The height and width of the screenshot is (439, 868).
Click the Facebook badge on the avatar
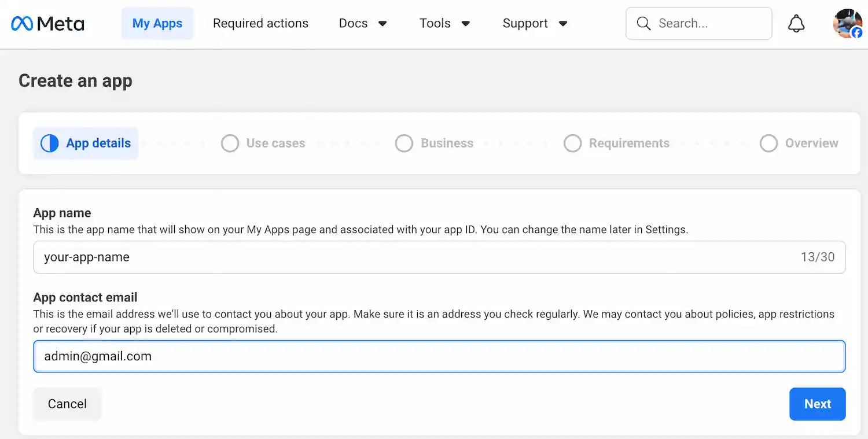(x=858, y=33)
